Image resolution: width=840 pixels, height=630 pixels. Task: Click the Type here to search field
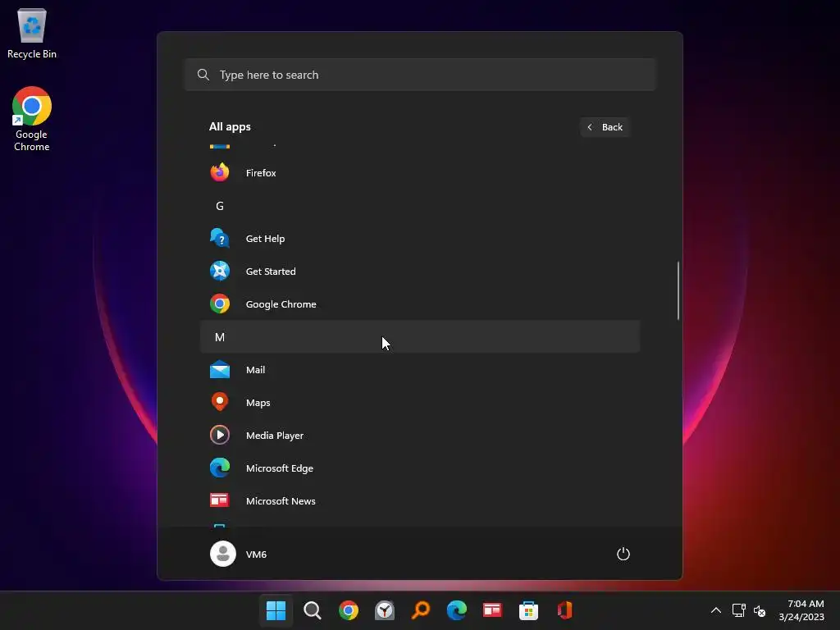(420, 75)
